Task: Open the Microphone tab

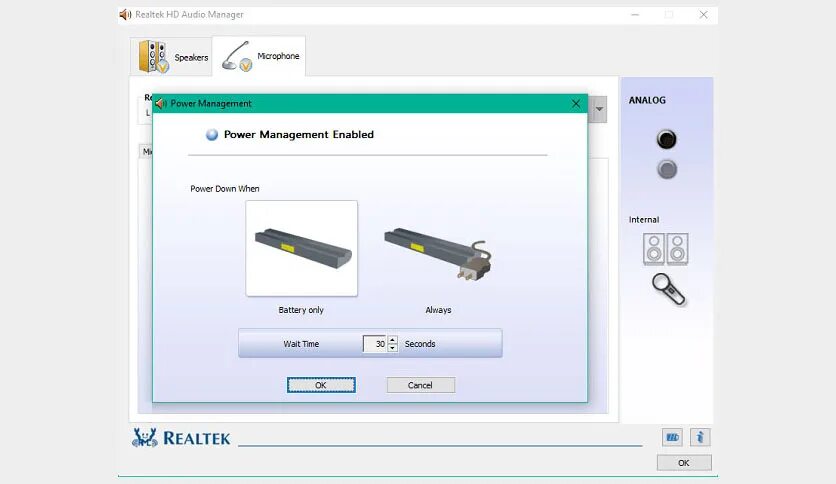Action: [x=259, y=56]
